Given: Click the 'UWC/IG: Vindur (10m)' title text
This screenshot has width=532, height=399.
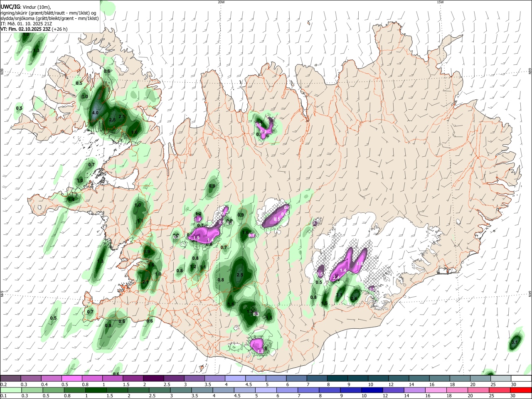Looking at the screenshot, I should pyautogui.click(x=25, y=7).
